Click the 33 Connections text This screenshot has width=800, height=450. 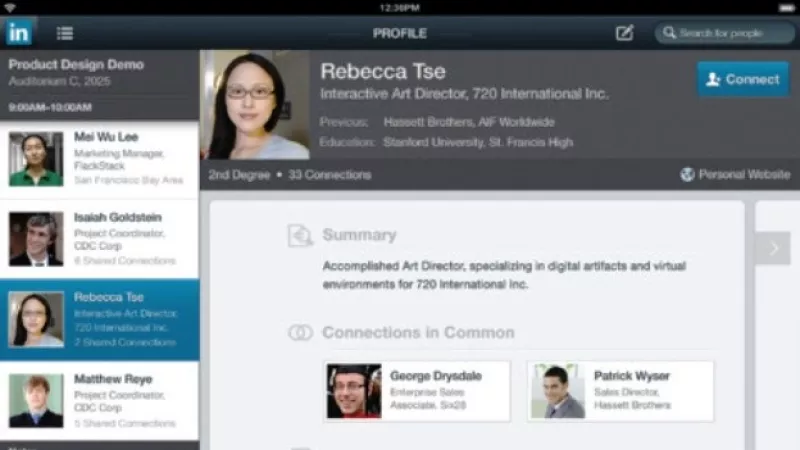pos(330,175)
